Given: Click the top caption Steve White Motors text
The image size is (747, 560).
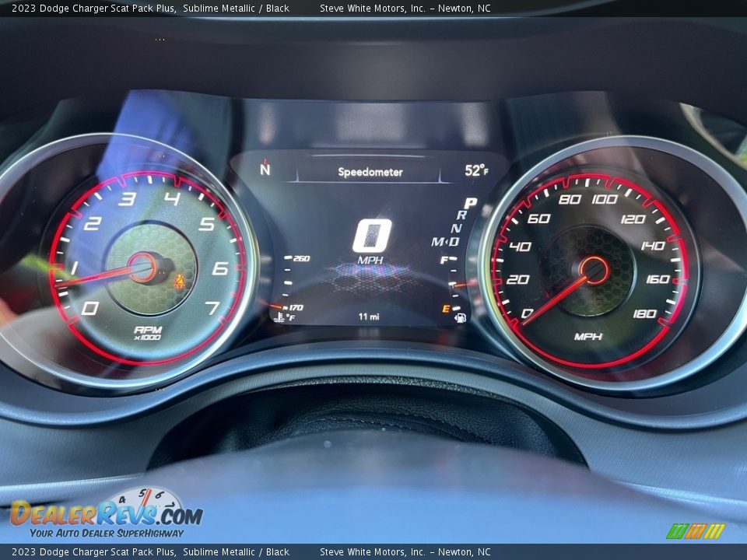Looking at the screenshot, I should [x=405, y=8].
